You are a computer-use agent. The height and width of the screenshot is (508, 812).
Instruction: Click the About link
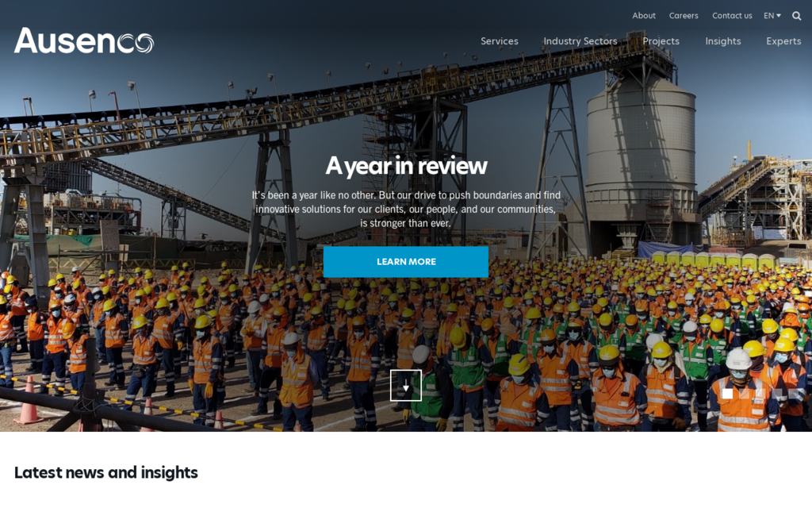click(644, 15)
